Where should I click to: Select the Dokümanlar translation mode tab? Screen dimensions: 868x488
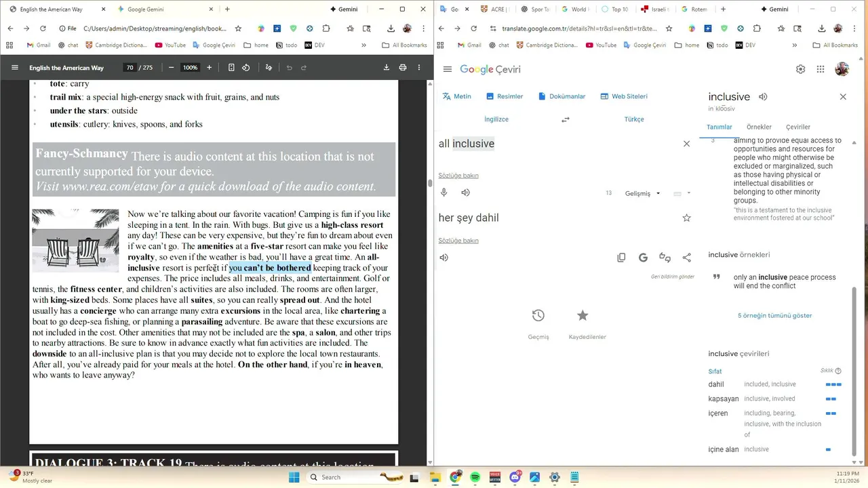tap(561, 96)
